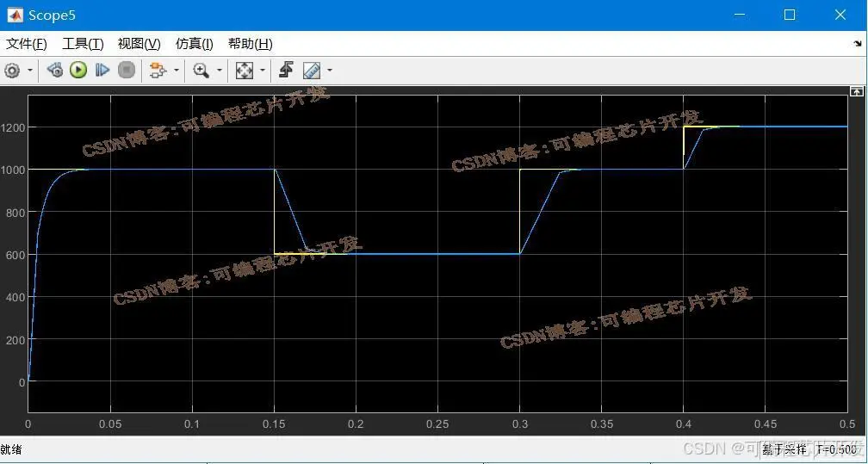
Task: Click the Step Back simulation button
Action: click(54, 70)
